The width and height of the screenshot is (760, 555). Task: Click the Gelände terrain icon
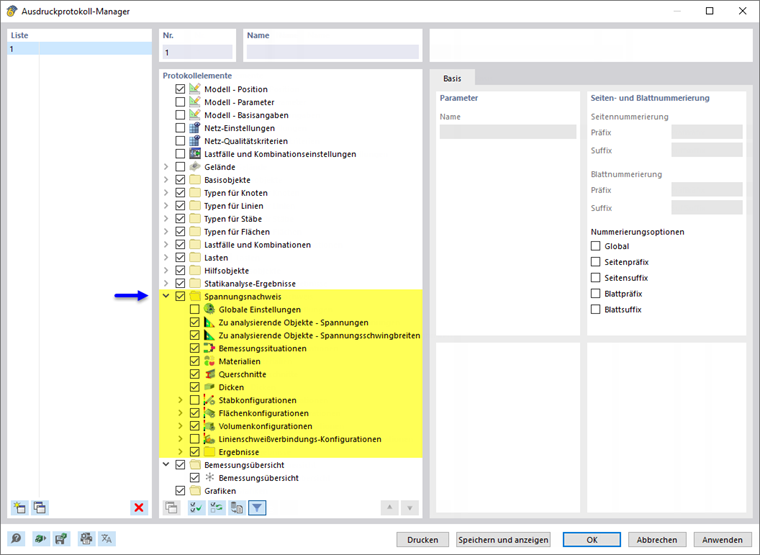point(195,167)
